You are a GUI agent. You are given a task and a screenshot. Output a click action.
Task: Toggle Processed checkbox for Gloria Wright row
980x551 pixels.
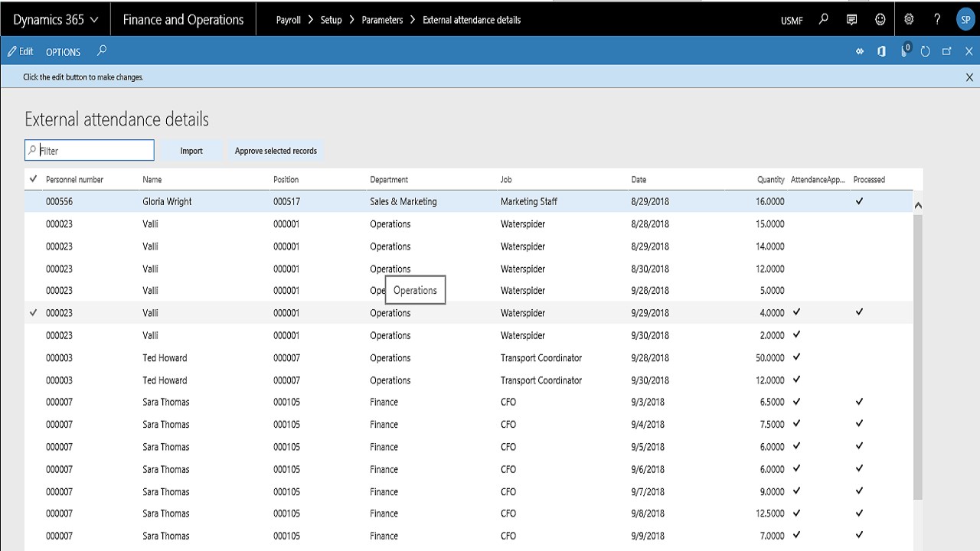coord(859,201)
